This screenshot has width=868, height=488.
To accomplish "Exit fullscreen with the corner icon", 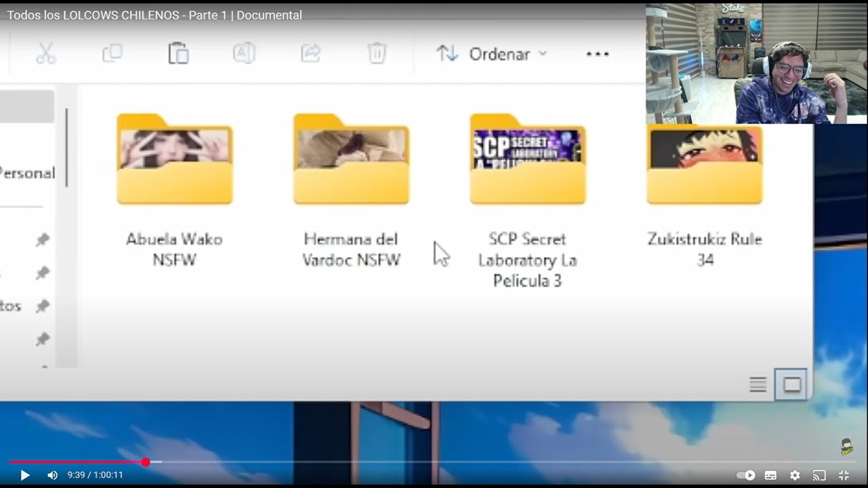I will pos(844,475).
